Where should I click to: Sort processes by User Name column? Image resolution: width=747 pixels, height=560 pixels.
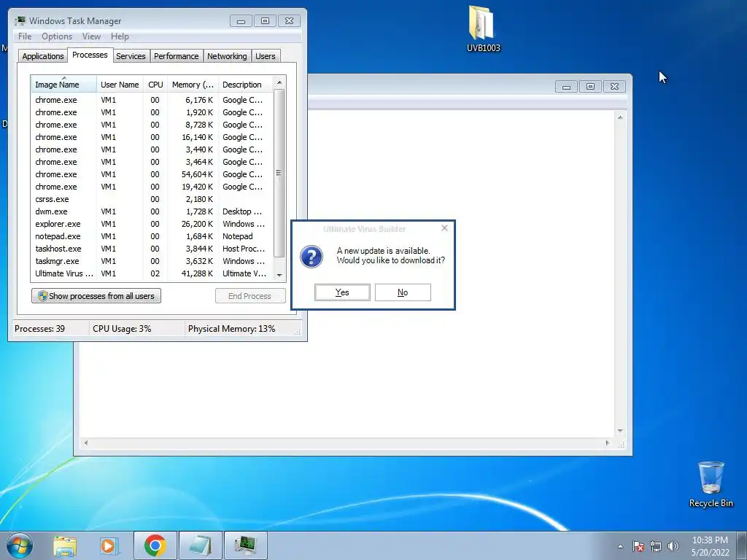coord(120,85)
